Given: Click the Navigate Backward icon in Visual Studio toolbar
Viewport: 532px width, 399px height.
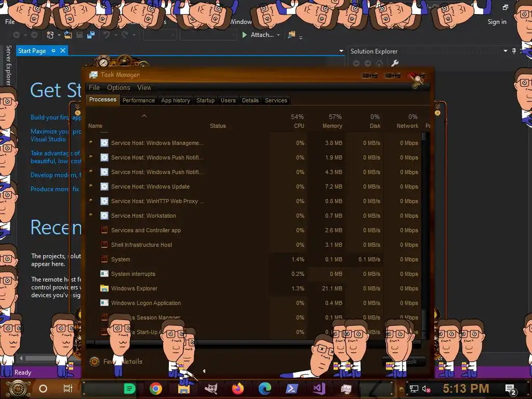Looking at the screenshot, I should [17, 35].
